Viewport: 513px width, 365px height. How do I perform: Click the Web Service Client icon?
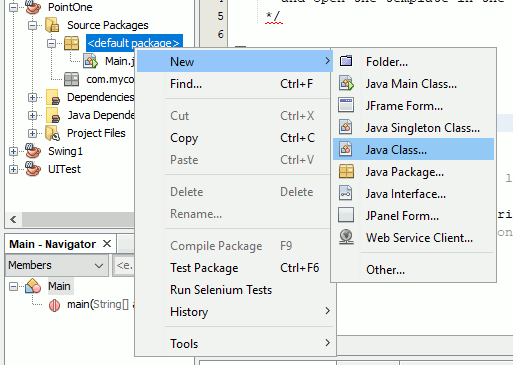click(x=346, y=237)
